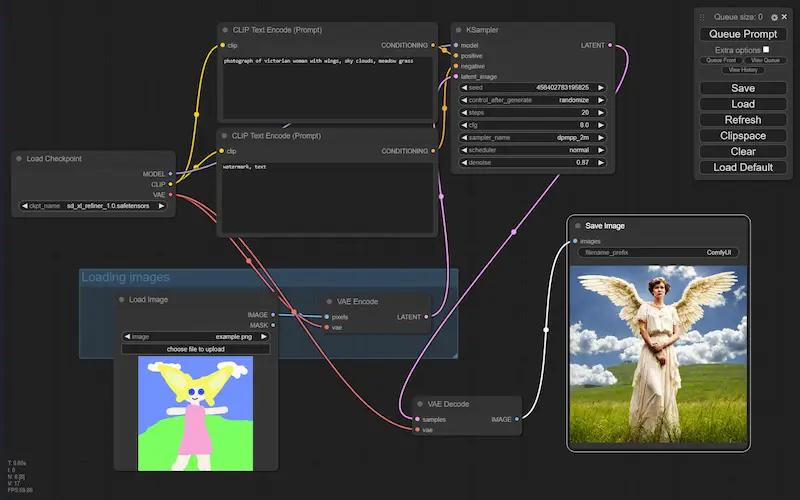Click the VAE output port on Load Checkpoint
Viewport: 800px width, 500px height.
pyautogui.click(x=170, y=194)
